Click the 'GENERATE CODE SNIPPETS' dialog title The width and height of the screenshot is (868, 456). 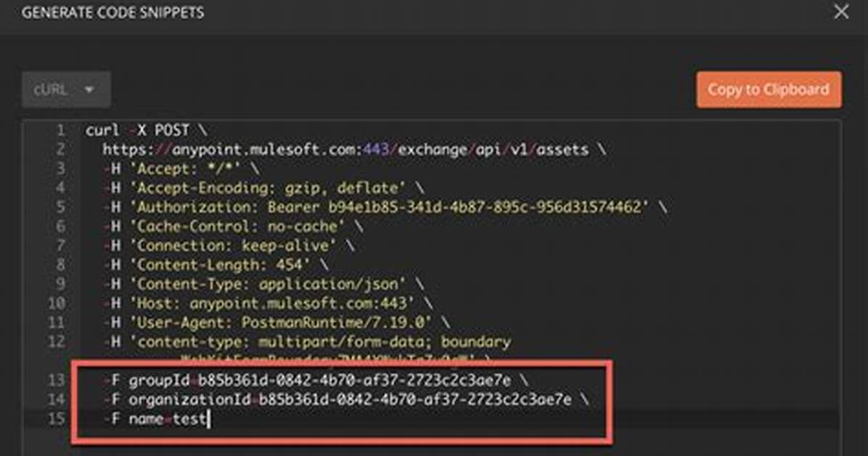click(113, 12)
